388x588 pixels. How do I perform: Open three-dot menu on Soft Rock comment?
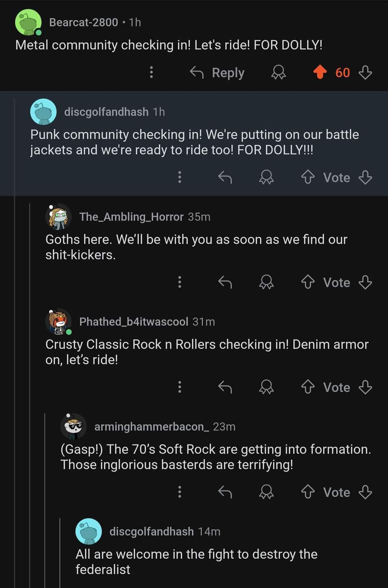pos(180,492)
